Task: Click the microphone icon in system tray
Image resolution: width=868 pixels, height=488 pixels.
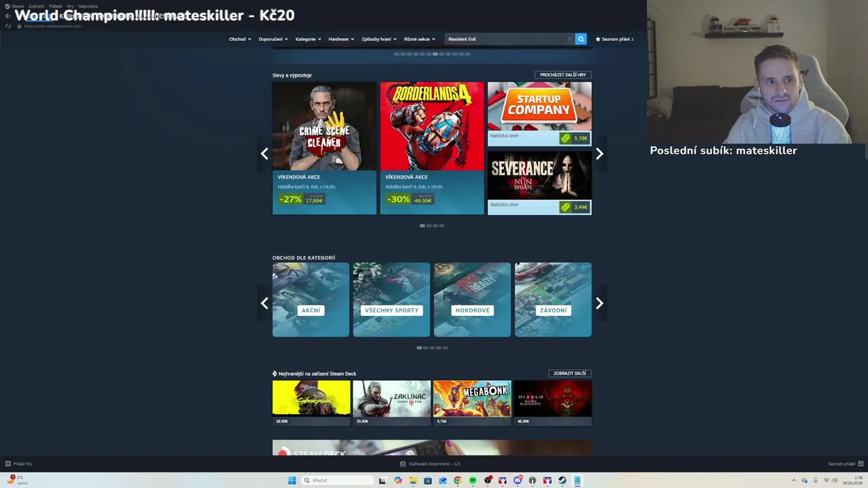Action: (x=816, y=481)
